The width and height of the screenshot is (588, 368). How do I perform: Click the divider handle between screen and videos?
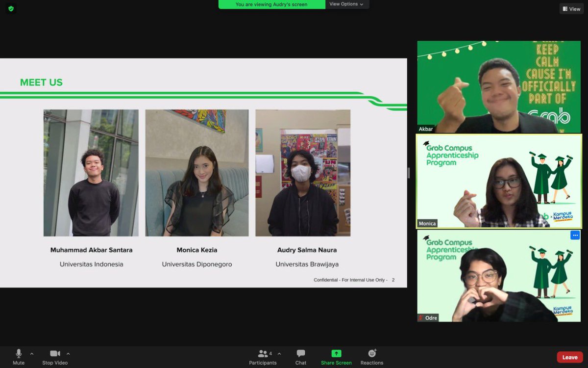409,173
